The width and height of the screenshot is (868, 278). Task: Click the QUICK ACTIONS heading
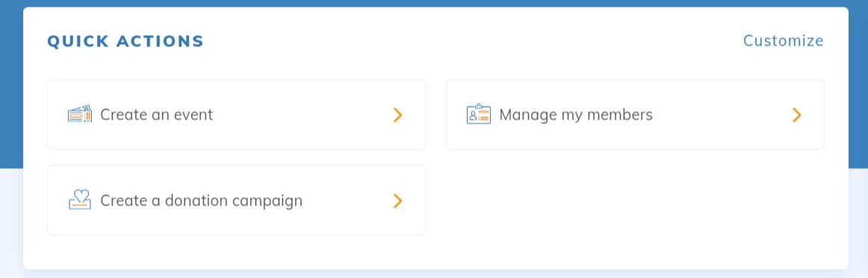click(x=125, y=42)
